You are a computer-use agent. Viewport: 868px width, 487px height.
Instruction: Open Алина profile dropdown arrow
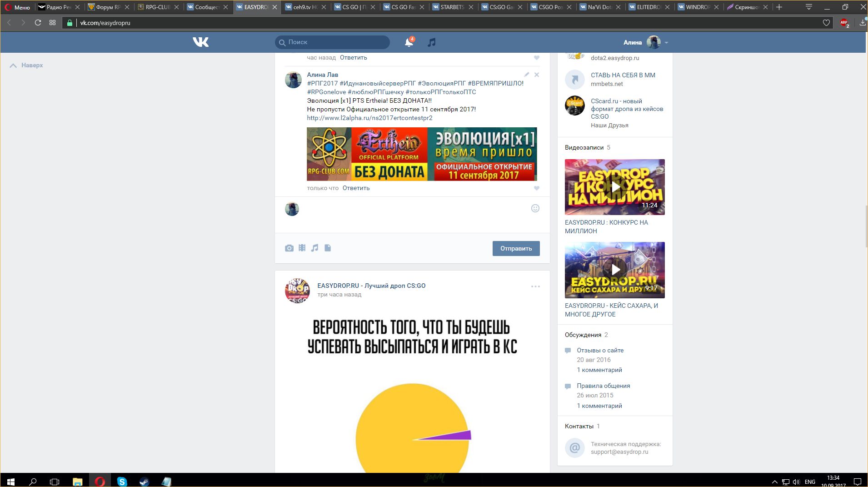pos(666,43)
